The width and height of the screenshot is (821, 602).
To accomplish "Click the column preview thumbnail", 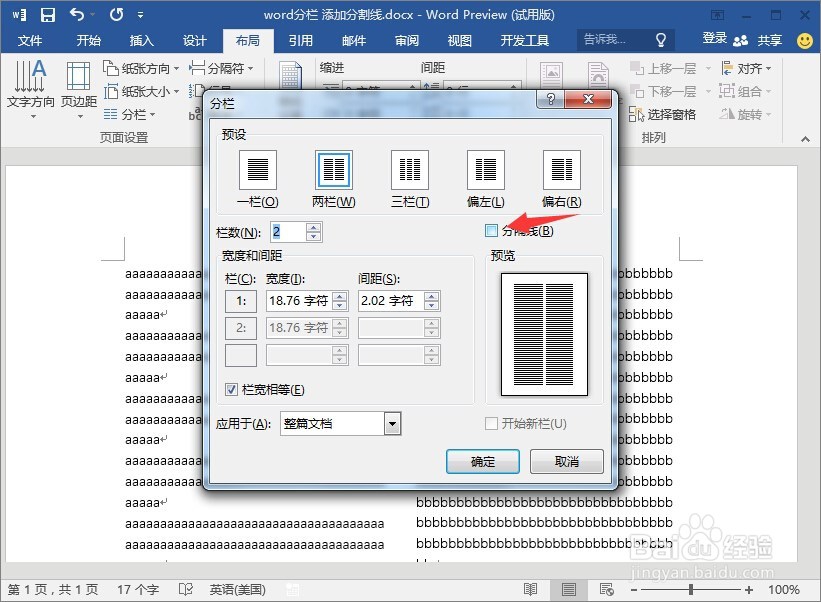I will (x=545, y=334).
